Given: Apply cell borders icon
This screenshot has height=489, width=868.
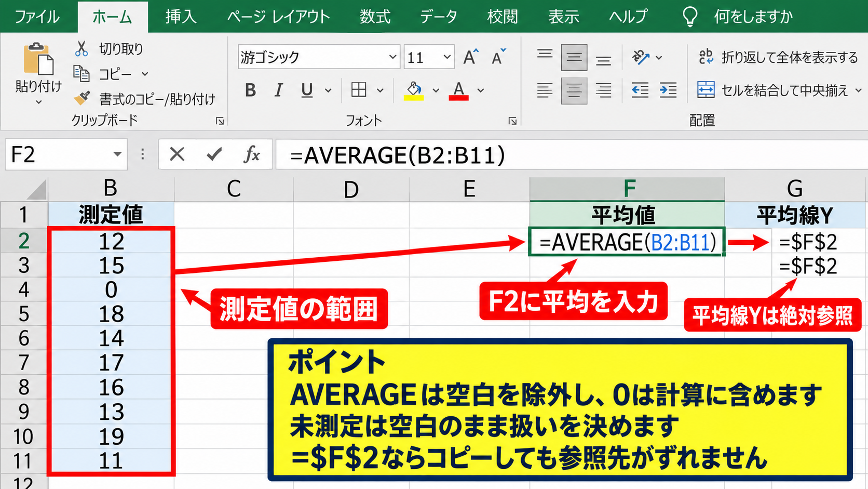Looking at the screenshot, I should (x=359, y=90).
